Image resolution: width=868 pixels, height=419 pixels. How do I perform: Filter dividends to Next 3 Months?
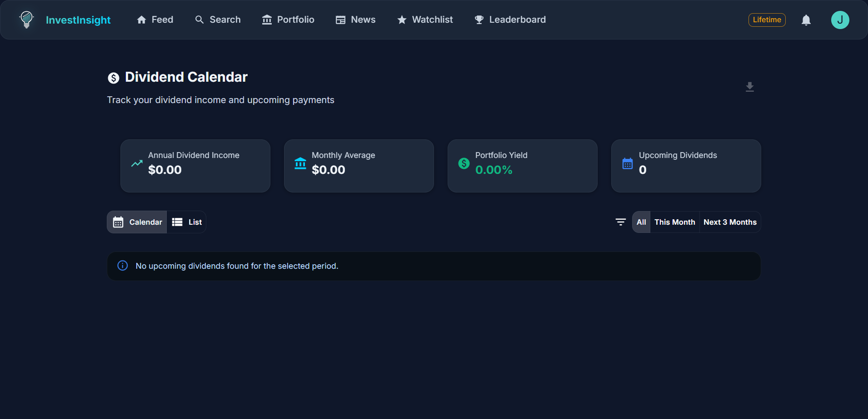click(x=729, y=222)
